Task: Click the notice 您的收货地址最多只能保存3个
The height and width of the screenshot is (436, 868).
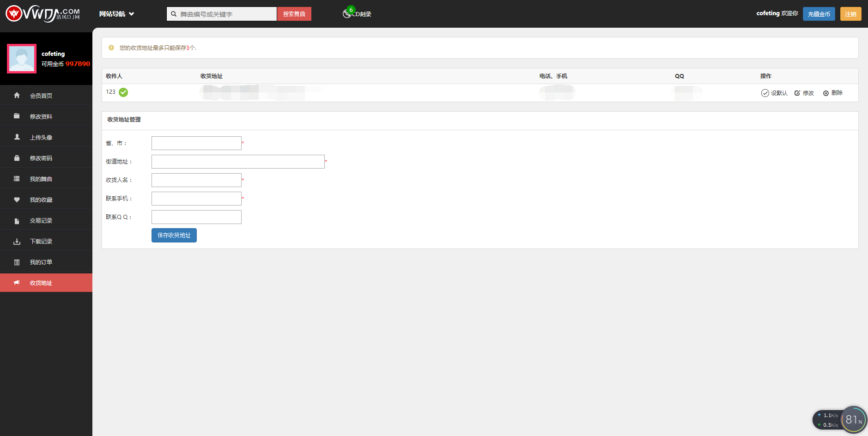Action: click(x=158, y=48)
